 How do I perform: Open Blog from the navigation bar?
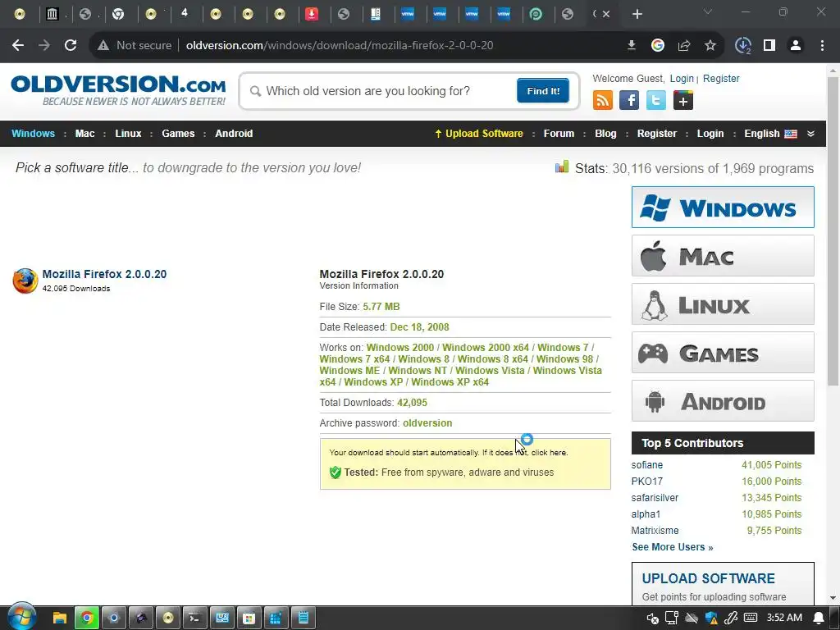click(x=605, y=134)
